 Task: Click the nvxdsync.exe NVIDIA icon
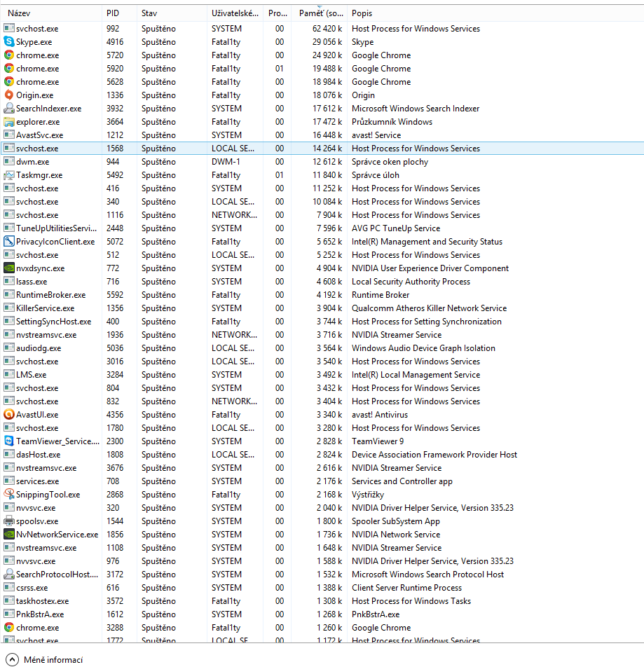[9, 268]
